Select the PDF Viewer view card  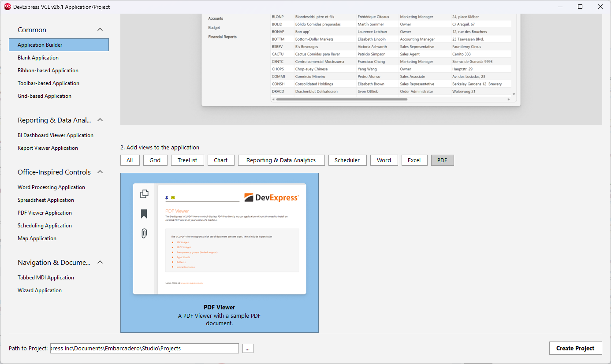tap(220, 253)
